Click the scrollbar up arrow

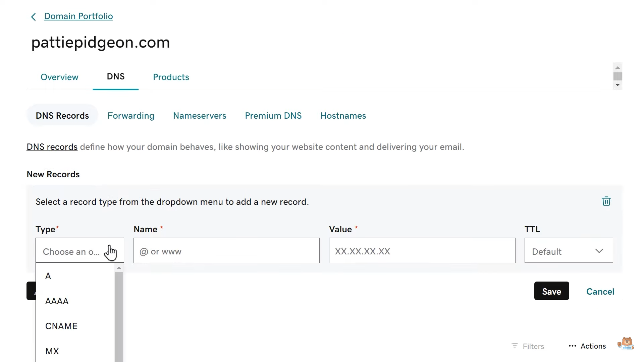[618, 67]
